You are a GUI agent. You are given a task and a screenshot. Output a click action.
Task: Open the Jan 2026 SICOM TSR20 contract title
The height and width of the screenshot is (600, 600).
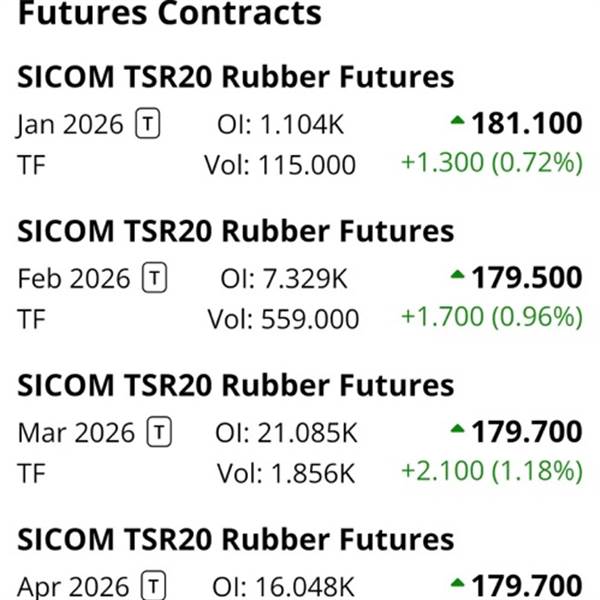236,77
